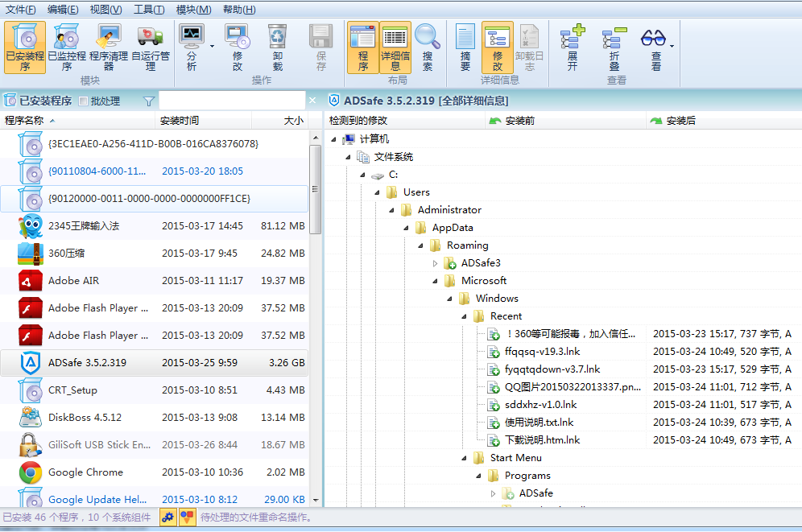Viewport: 802px width, 532px height.
Task: Select the CRT_Setup program row
Action: pos(155,390)
